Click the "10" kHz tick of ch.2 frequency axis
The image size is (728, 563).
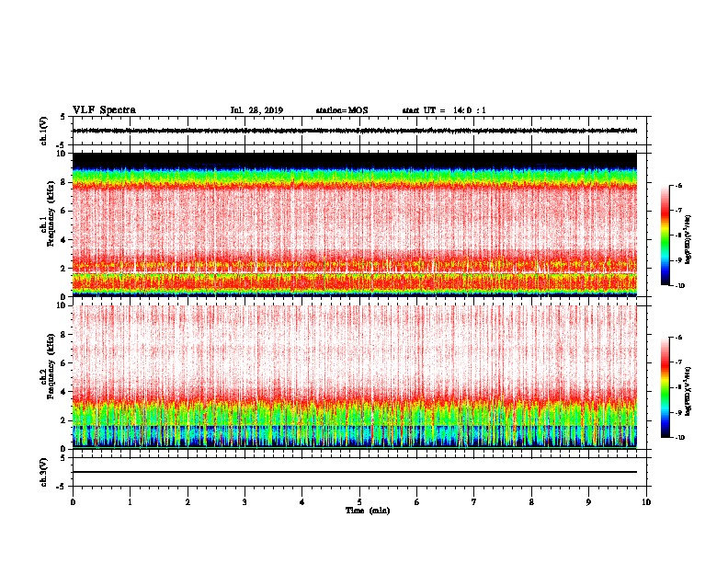coord(62,305)
